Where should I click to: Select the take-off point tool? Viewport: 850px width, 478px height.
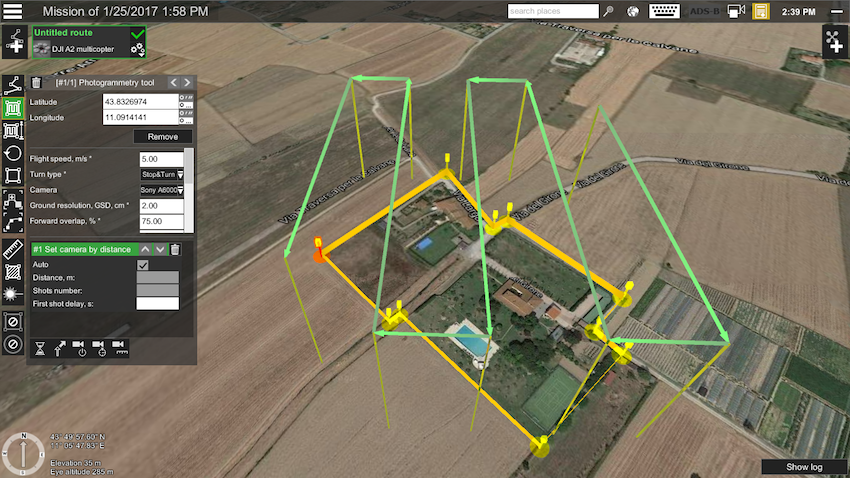[12, 199]
